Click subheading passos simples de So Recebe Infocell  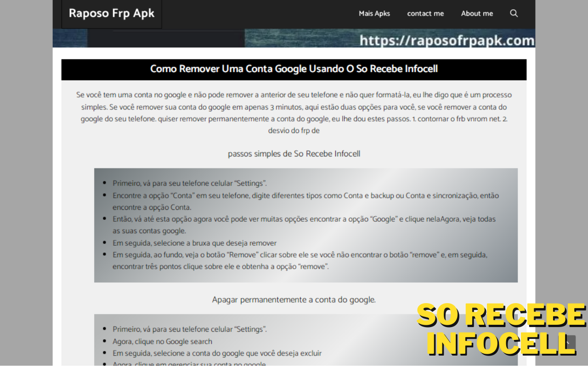pyautogui.click(x=294, y=154)
